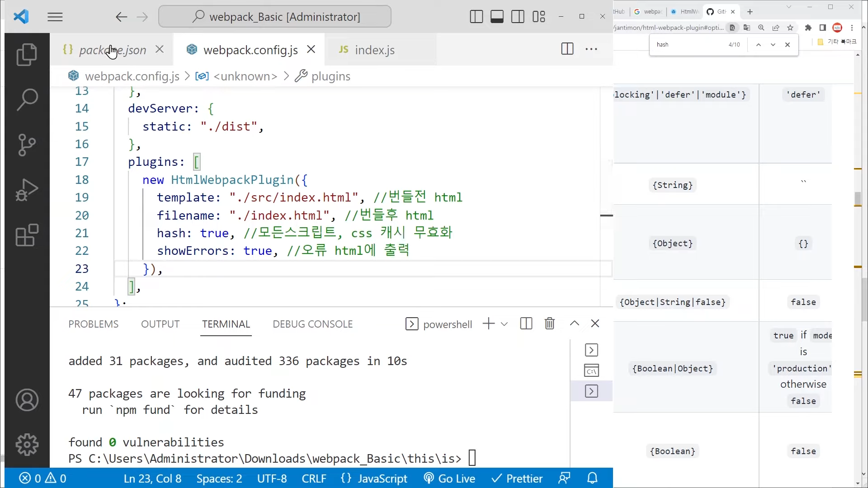Open the new terminal launch profile dropdown
868x488 pixels.
pyautogui.click(x=505, y=324)
